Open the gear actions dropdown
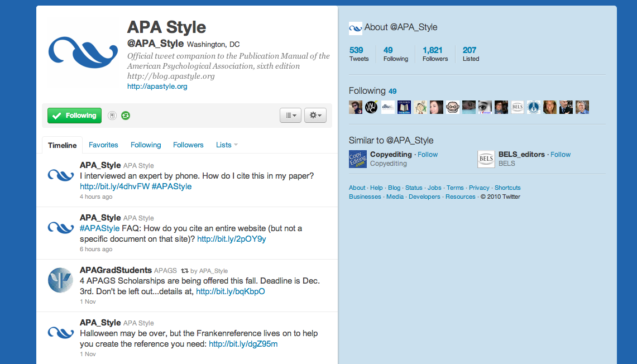Viewport: 637px width, 364px height. [x=315, y=116]
